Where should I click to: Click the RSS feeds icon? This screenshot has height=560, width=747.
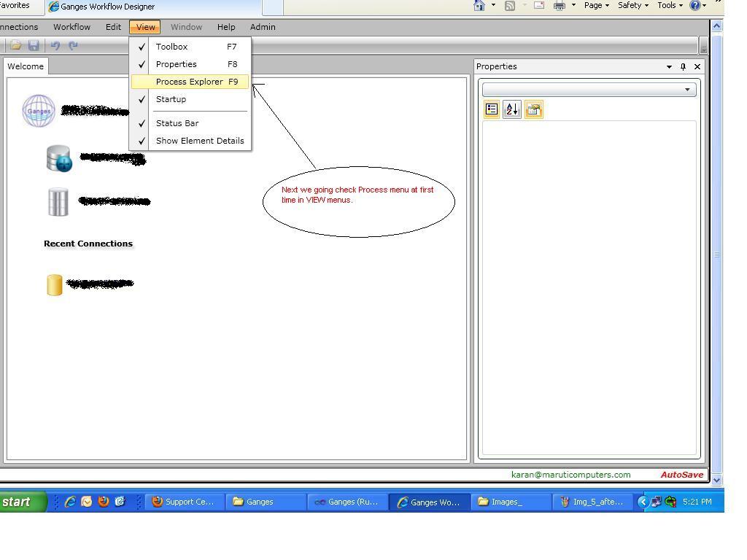[510, 6]
